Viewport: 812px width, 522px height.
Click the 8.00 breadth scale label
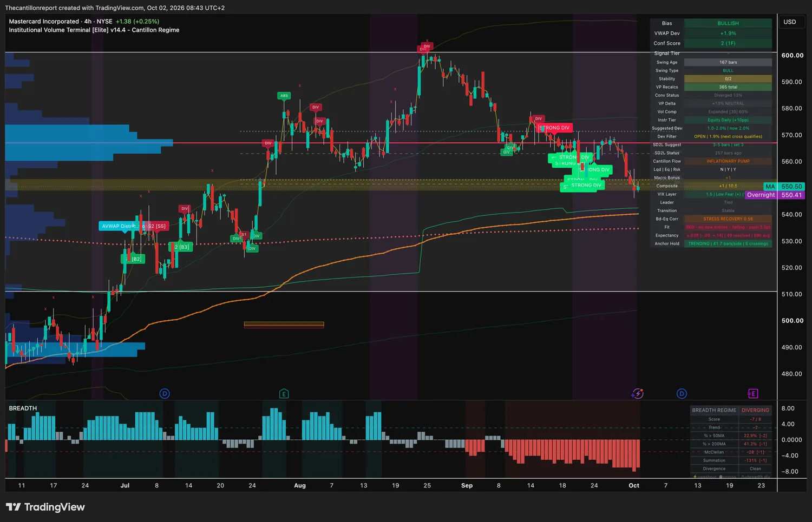pos(788,408)
